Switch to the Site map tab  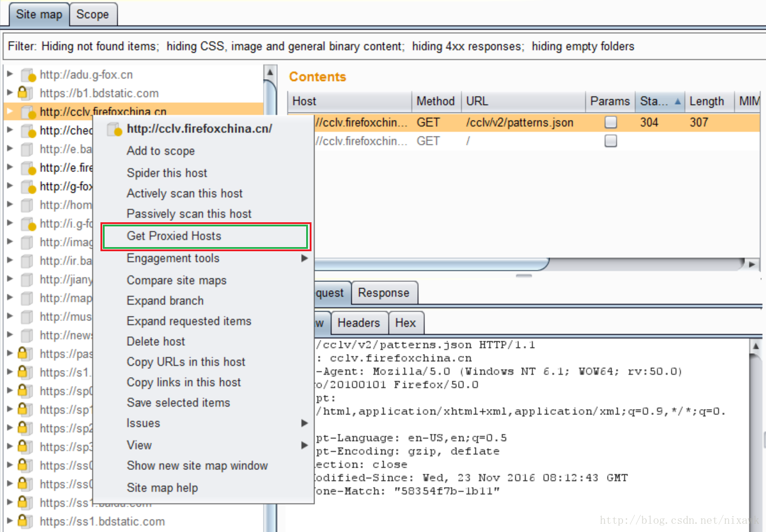39,14
